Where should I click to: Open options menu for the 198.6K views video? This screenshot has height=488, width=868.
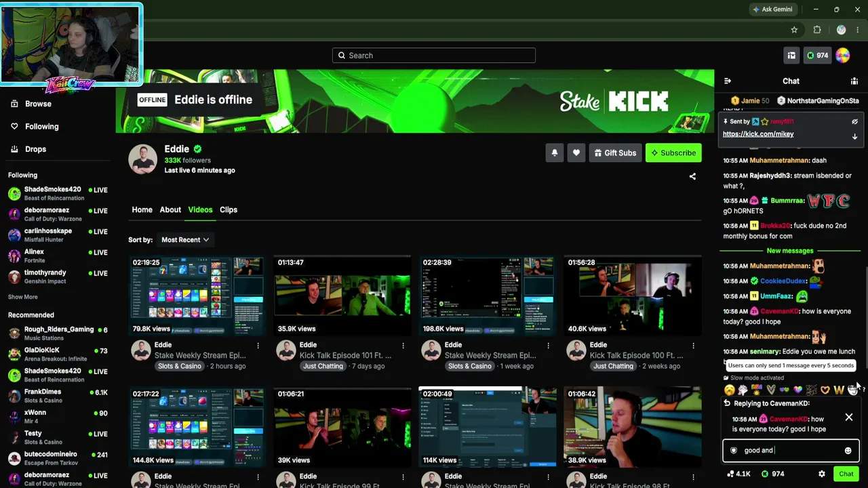[x=548, y=346]
